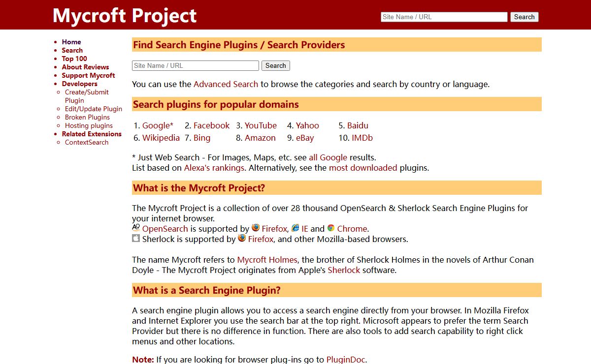This screenshot has height=364, width=591.
Task: Click the Chrome browser icon
Action: (x=331, y=228)
